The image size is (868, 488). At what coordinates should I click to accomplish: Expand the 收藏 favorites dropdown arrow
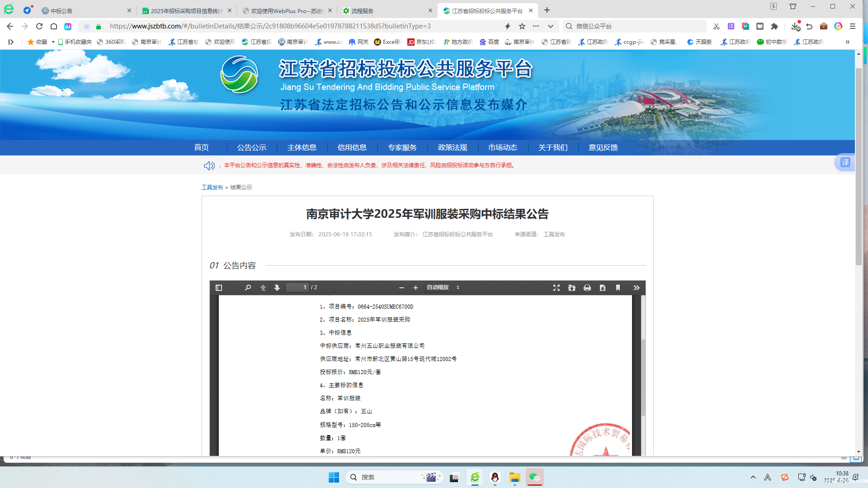pos(53,42)
